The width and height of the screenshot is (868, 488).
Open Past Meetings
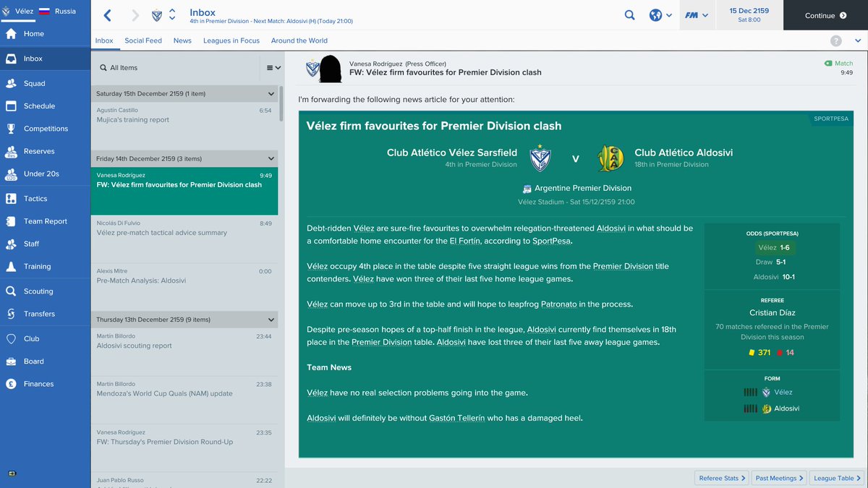779,478
